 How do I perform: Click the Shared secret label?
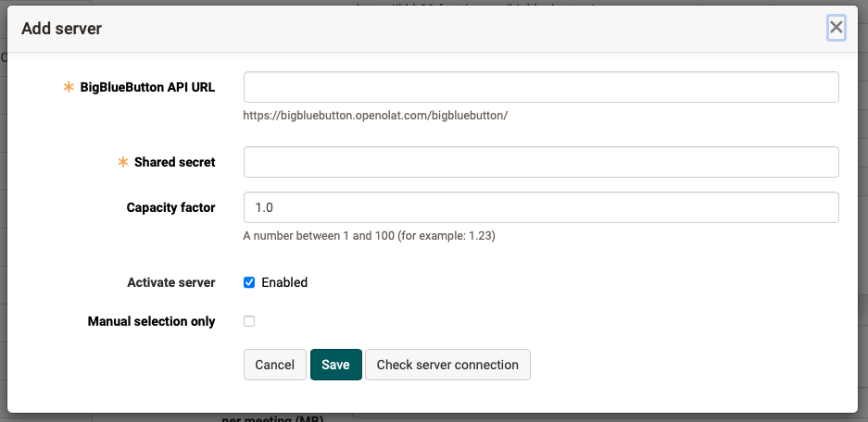(174, 162)
